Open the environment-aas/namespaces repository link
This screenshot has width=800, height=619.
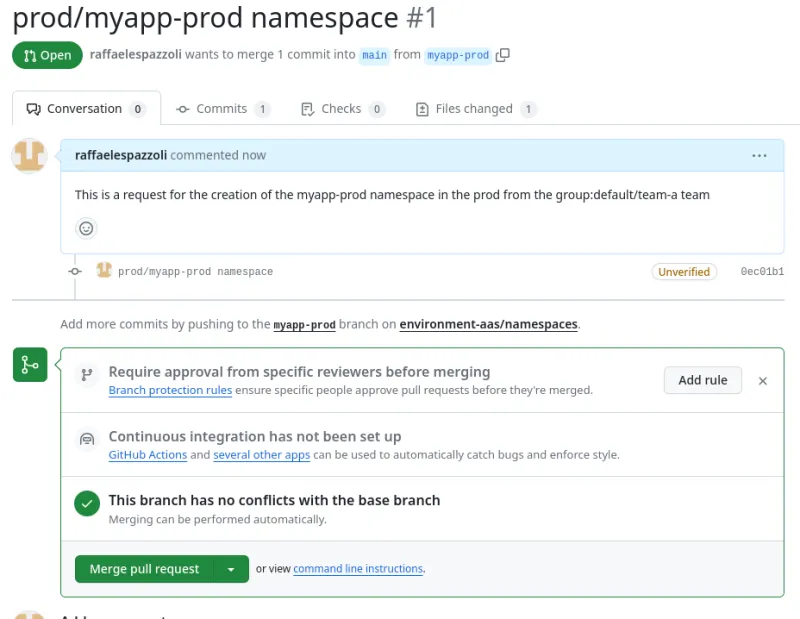pyautogui.click(x=489, y=324)
